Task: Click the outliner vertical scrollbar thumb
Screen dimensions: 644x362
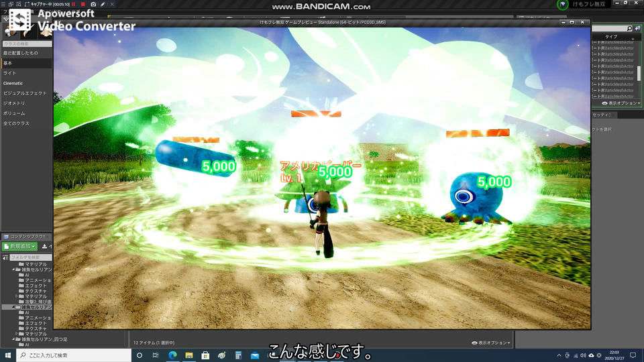Action: pos(639,74)
